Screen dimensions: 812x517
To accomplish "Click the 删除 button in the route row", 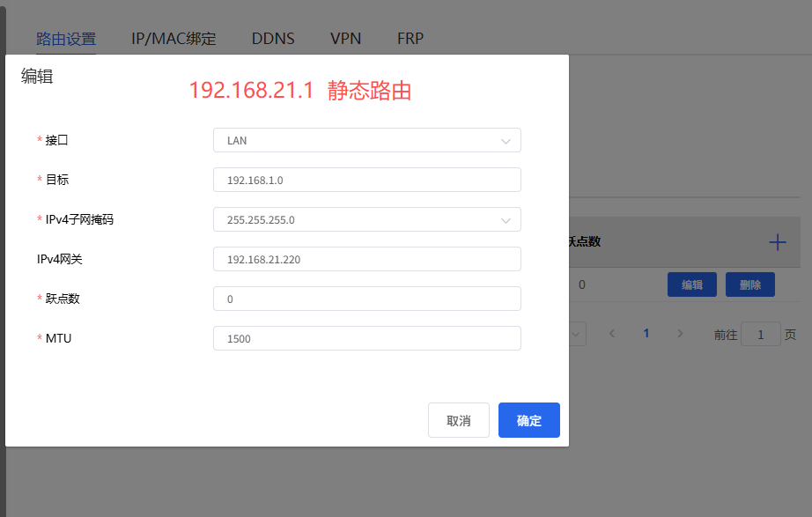I will tap(749, 284).
